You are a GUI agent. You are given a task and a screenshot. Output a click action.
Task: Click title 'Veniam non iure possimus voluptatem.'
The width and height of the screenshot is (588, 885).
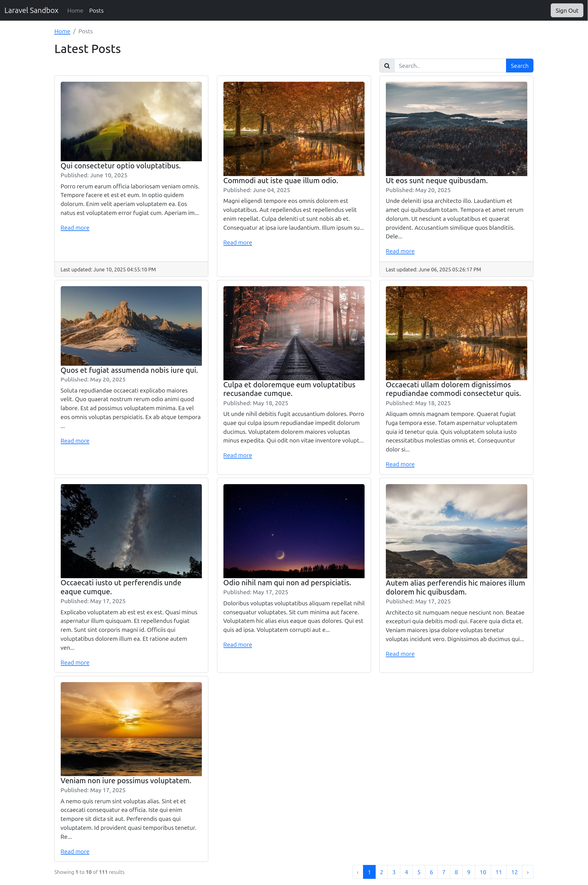click(126, 781)
